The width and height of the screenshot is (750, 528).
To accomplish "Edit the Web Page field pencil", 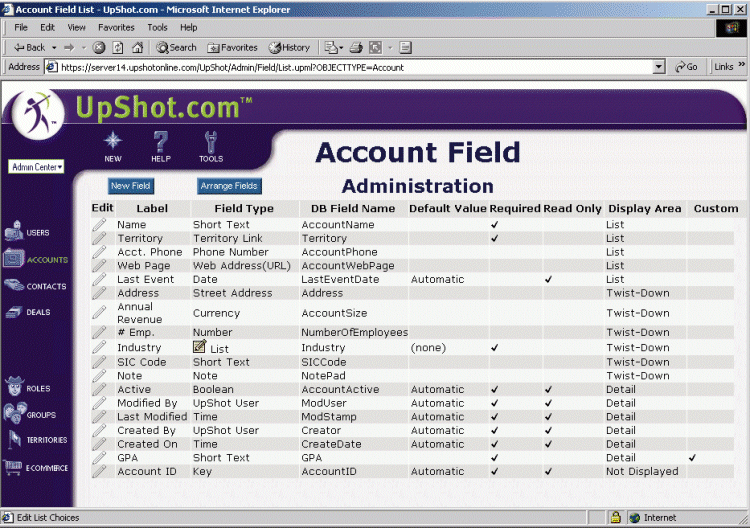I will [x=99, y=265].
